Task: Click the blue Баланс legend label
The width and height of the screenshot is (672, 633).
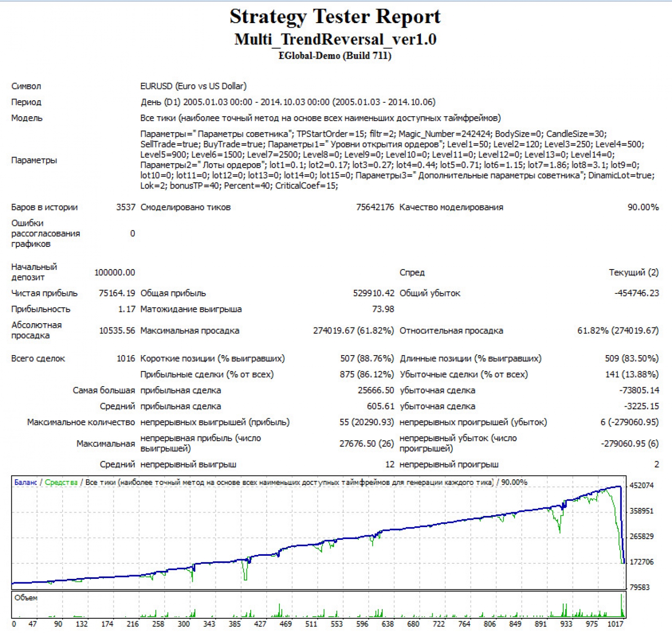Action: click(25, 483)
